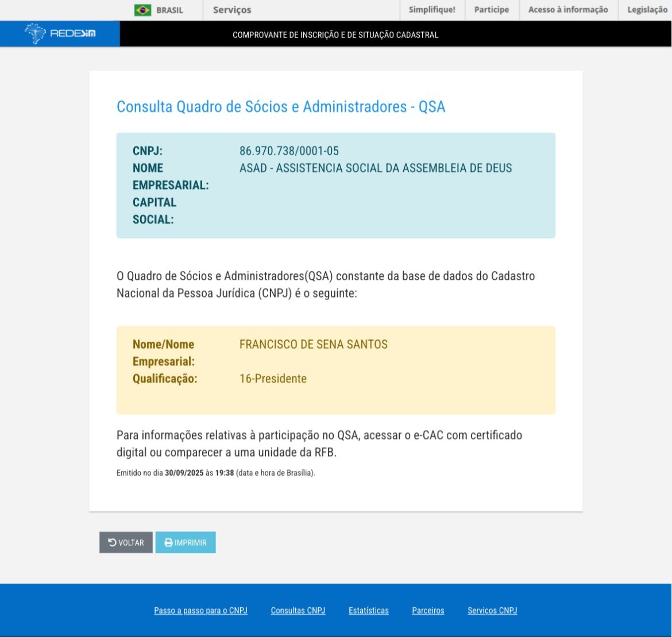
Task: Open the Serviços CNPJ footer link
Action: pyautogui.click(x=492, y=611)
